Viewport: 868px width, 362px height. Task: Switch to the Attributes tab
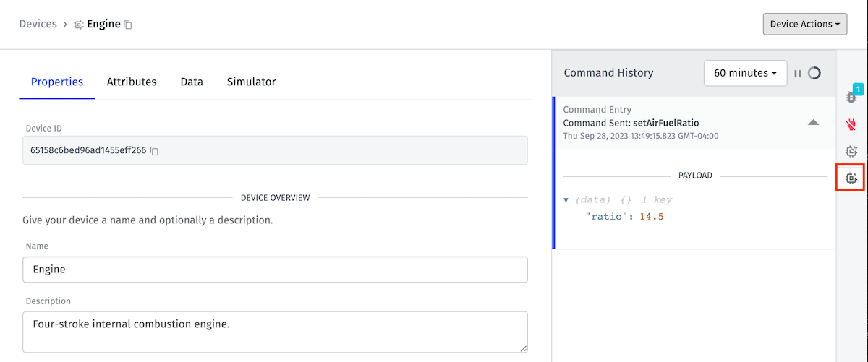(132, 82)
